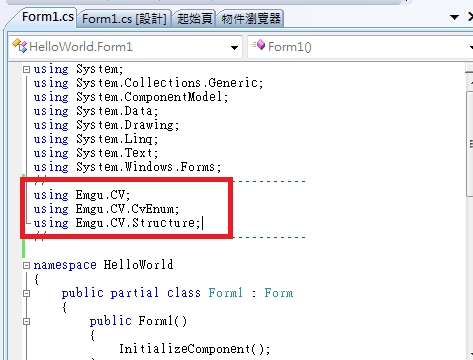
Task: Click 'using System.Data;' line
Action: click(96, 111)
